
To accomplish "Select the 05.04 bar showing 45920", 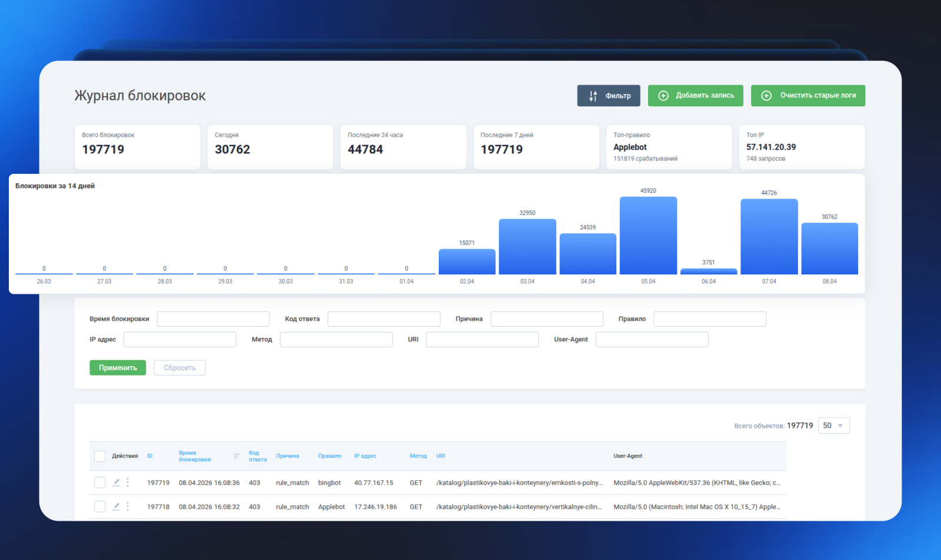I will (x=648, y=235).
